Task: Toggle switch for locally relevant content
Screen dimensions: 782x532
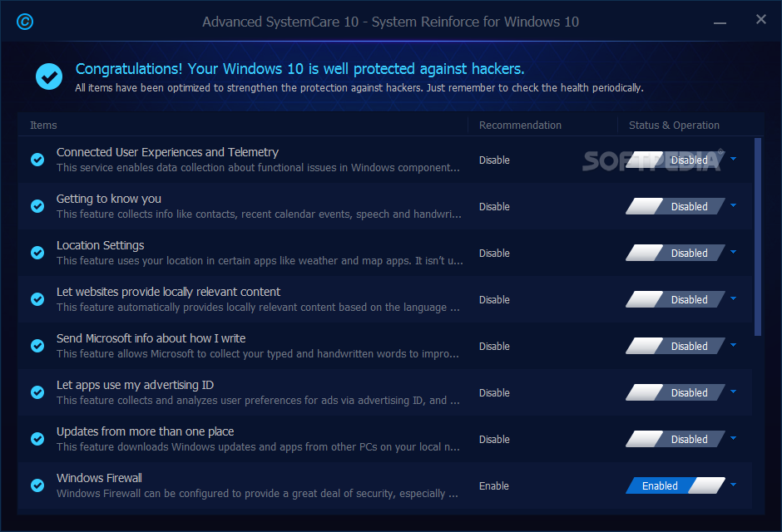Action: 676,299
